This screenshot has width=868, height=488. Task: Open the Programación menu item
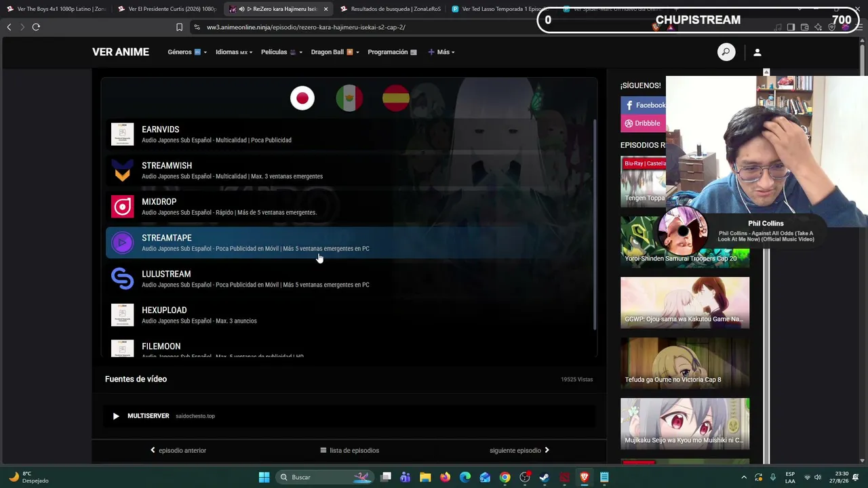(x=393, y=52)
